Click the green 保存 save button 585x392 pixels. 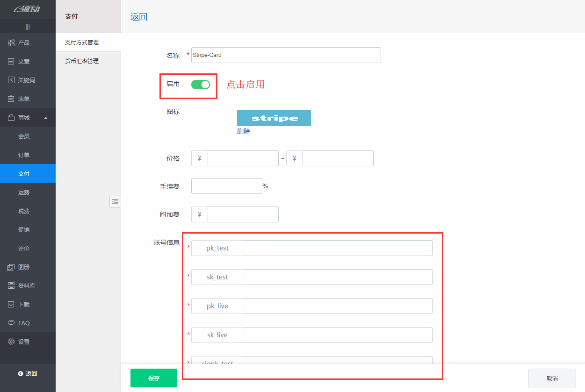153,378
